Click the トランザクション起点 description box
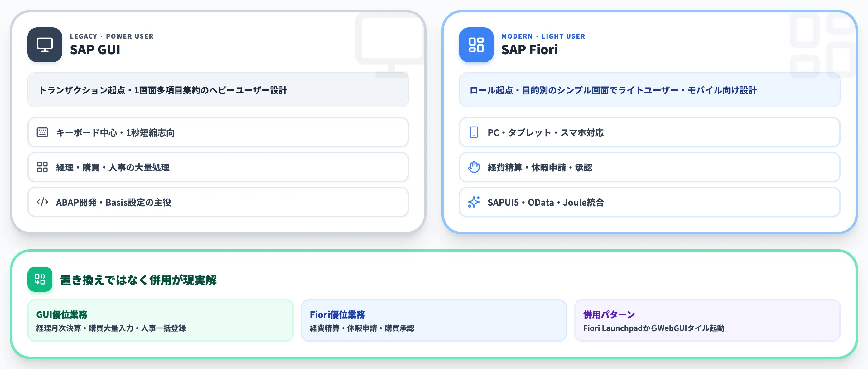This screenshot has height=369, width=868. (218, 90)
